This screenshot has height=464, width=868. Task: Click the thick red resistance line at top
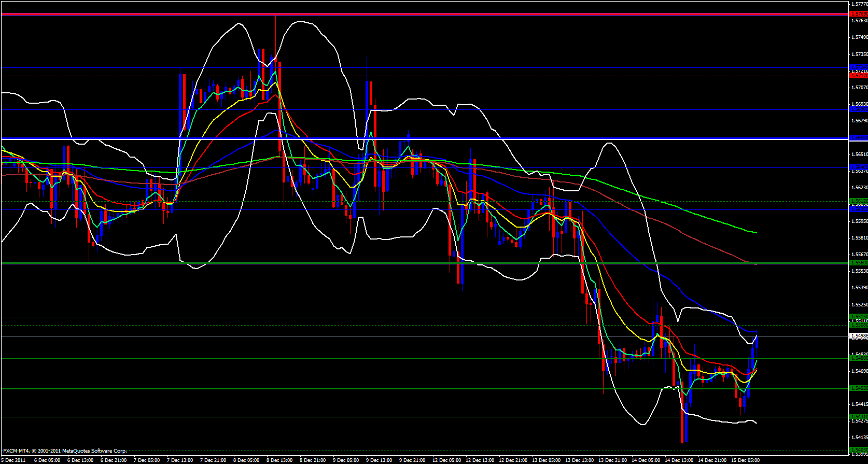pos(415,14)
